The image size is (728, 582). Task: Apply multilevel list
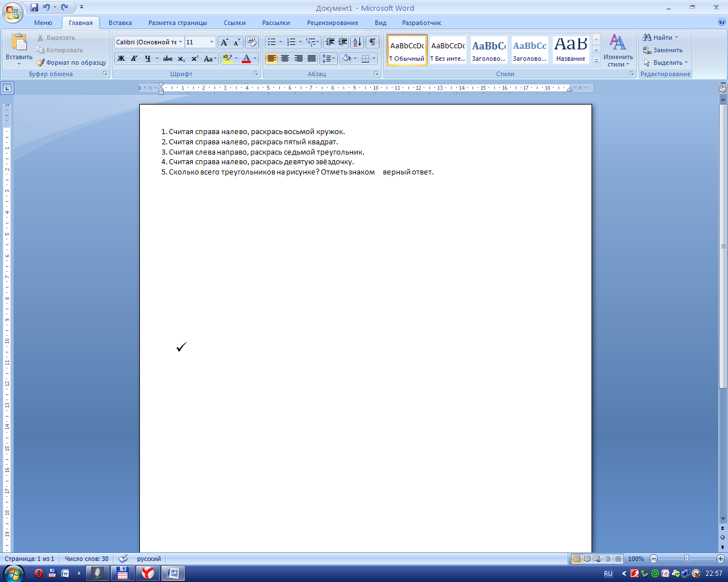coord(311,42)
